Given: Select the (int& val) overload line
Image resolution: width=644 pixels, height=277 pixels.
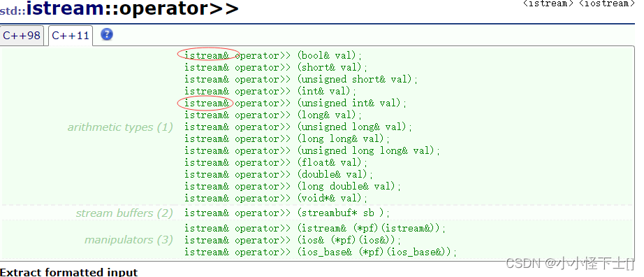Looking at the screenshot, I should (x=270, y=91).
